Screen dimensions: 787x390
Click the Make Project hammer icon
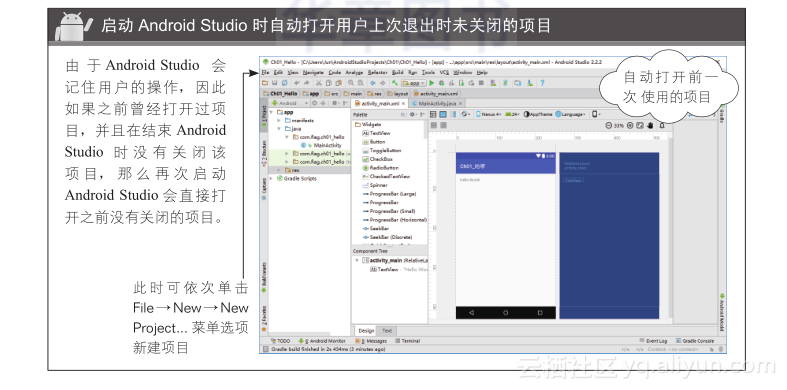coord(395,83)
